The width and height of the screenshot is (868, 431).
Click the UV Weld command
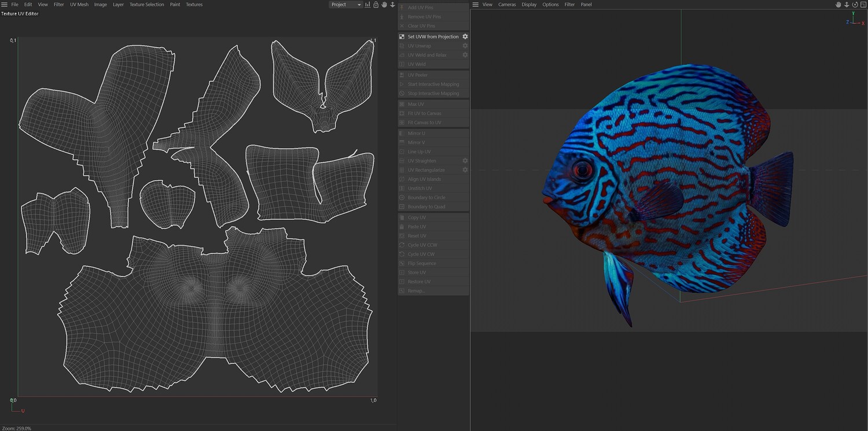click(433, 64)
